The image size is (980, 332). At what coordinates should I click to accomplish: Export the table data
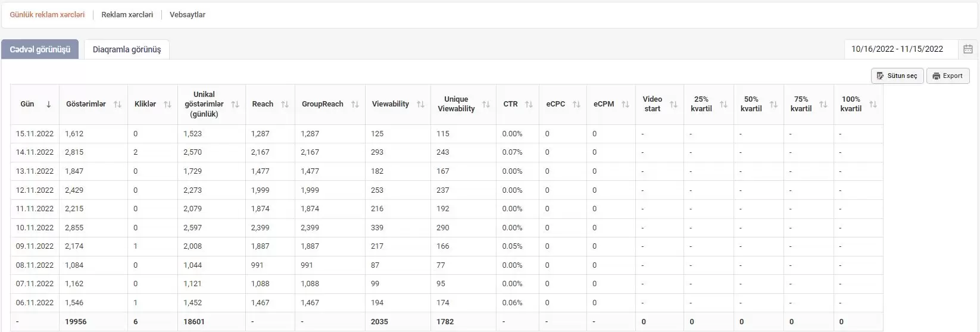tap(948, 76)
